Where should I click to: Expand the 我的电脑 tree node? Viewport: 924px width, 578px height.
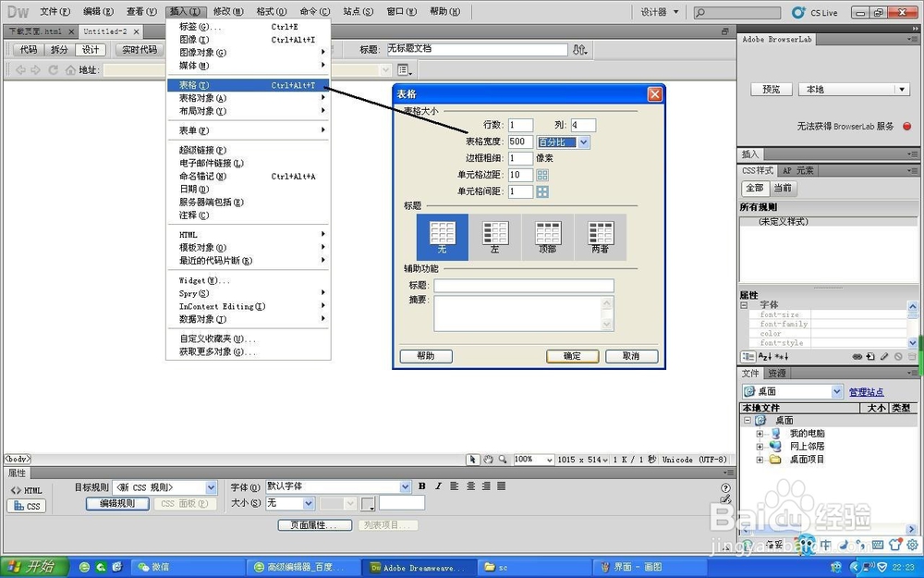point(760,434)
